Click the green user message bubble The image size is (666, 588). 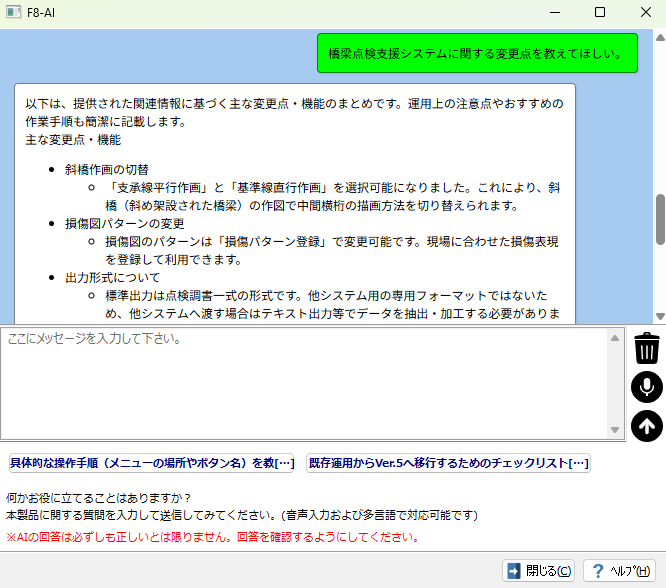(477, 54)
